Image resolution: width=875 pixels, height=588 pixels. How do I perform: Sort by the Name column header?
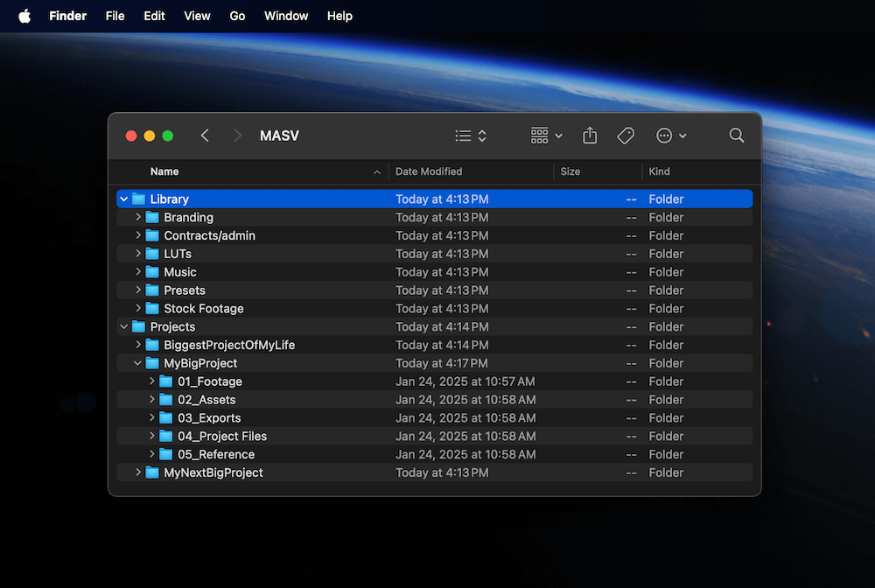coord(164,171)
